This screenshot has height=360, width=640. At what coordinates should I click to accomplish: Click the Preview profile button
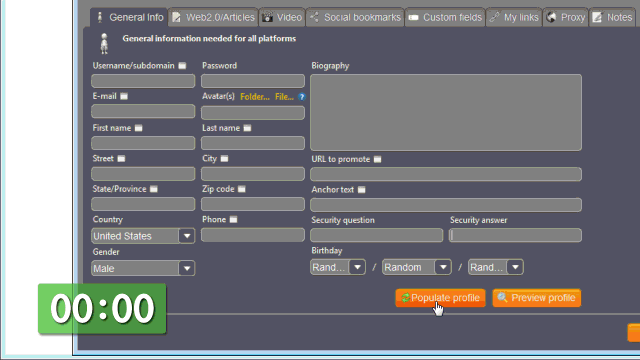[537, 298]
